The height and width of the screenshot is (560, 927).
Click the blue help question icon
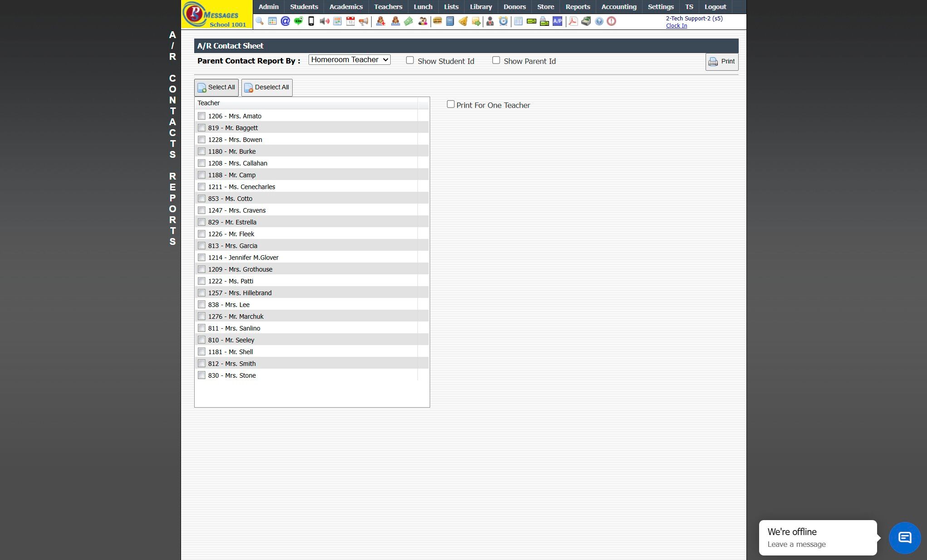(599, 21)
